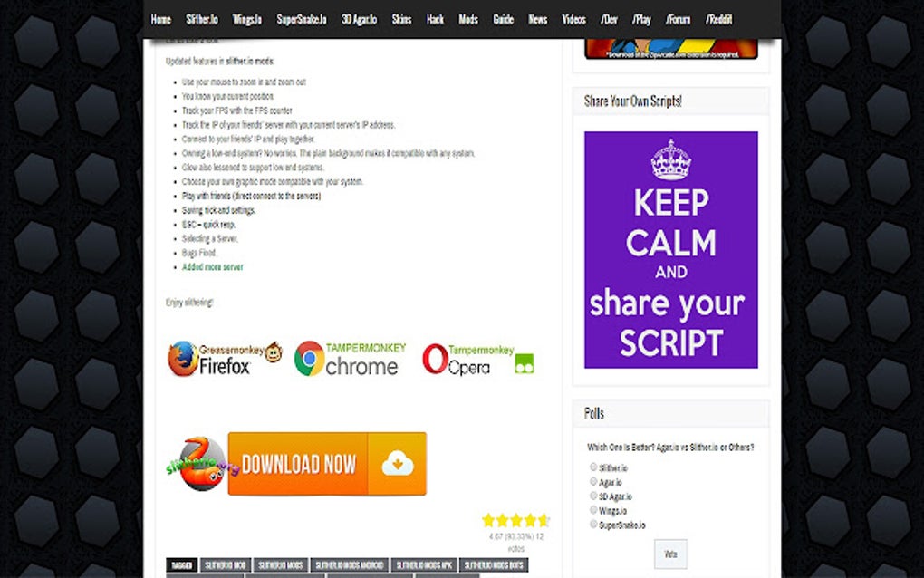Select the Slither.io poll option

pyautogui.click(x=593, y=467)
